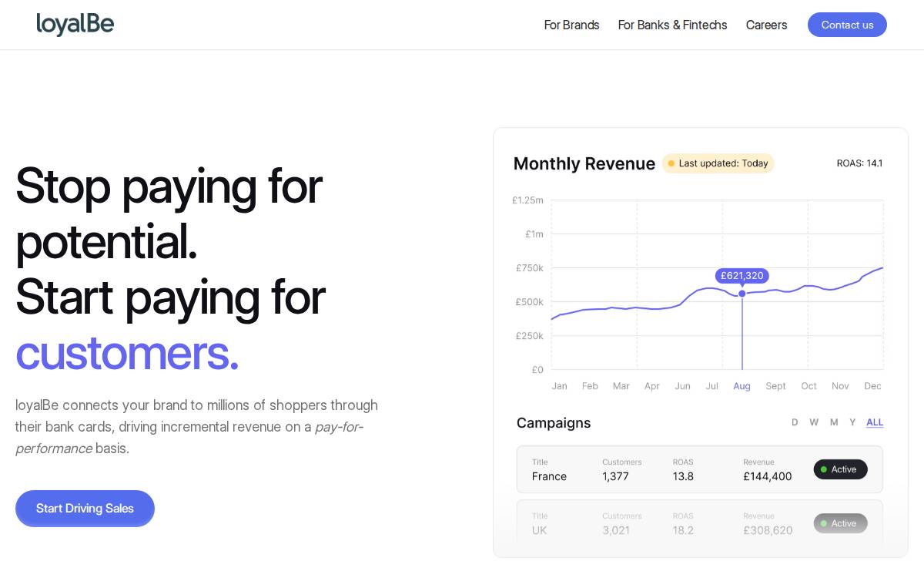The image size is (924, 578).
Task: Select the ALL time range tab
Action: point(875,422)
